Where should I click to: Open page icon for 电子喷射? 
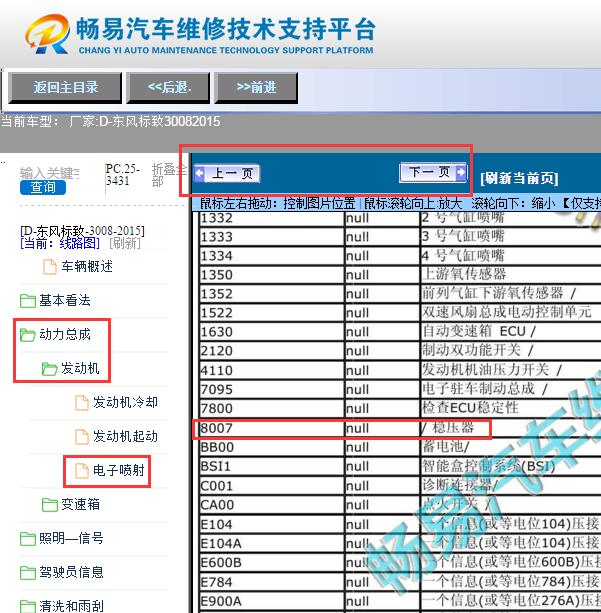click(82, 471)
